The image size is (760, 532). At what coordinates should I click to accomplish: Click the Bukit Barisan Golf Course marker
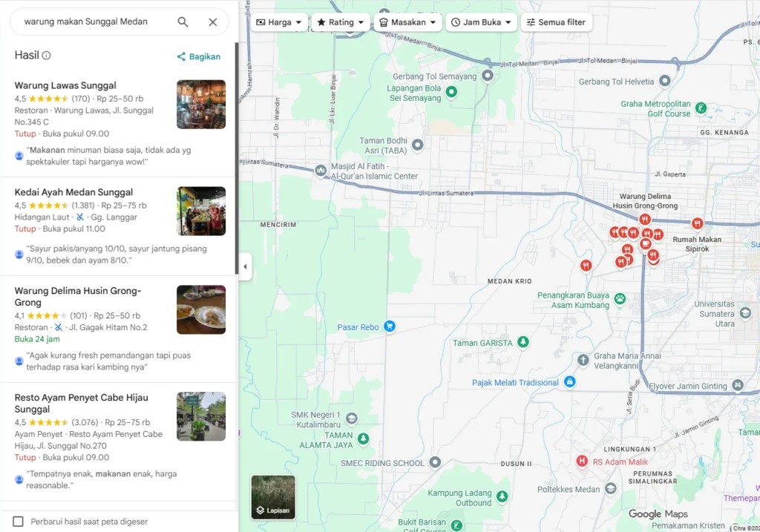click(456, 525)
